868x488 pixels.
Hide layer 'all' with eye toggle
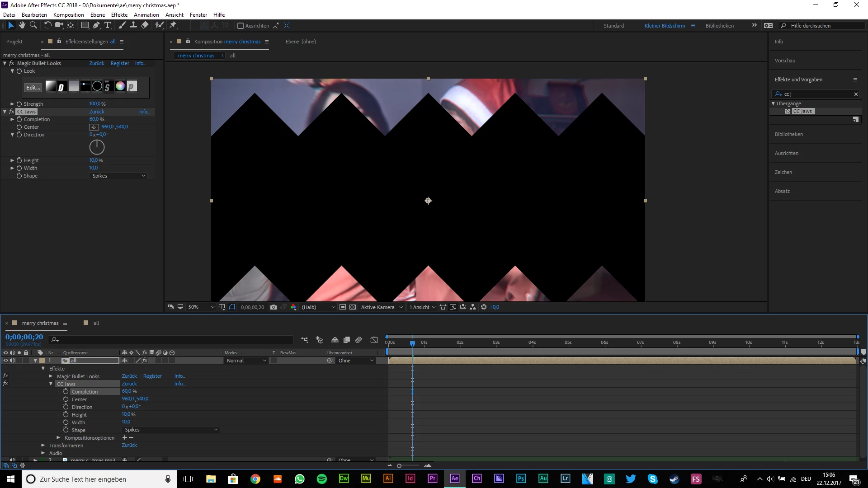click(x=6, y=361)
